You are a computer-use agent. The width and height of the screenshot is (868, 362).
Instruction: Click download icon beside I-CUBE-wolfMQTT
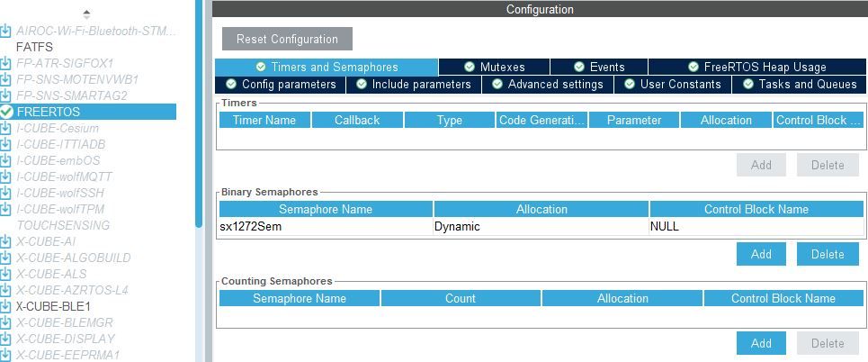pos(6,176)
